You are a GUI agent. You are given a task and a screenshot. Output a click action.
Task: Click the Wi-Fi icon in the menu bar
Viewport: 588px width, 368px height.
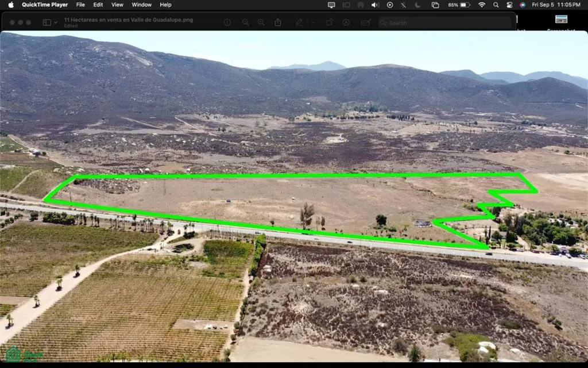point(481,5)
